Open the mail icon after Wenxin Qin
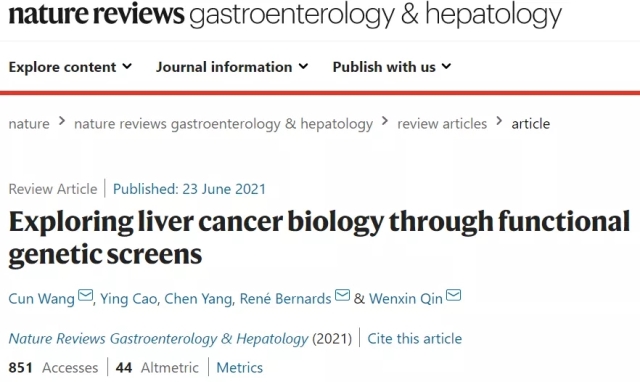640x382 pixels. coord(453,295)
